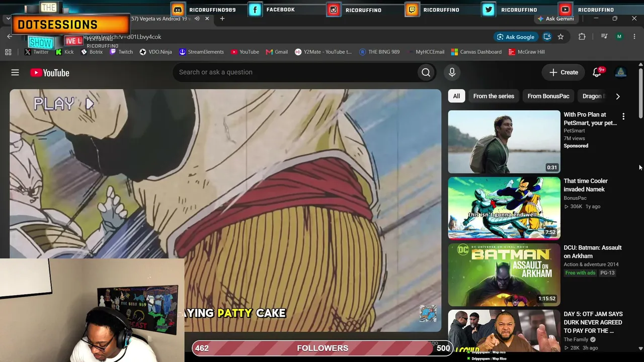Screen dimensions: 644x362
Task: Open DAY 5 OTF JAM video thumbnail
Action: coord(504,331)
